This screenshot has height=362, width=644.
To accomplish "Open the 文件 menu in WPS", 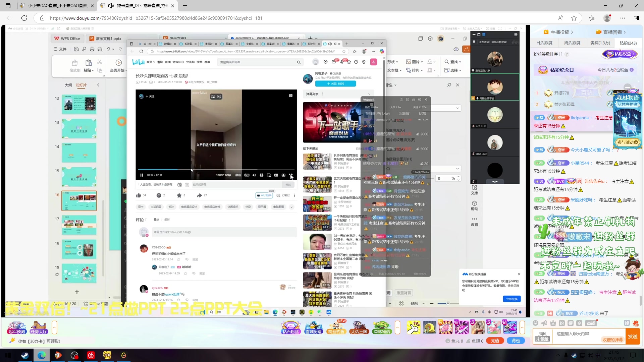I will point(60,49).
